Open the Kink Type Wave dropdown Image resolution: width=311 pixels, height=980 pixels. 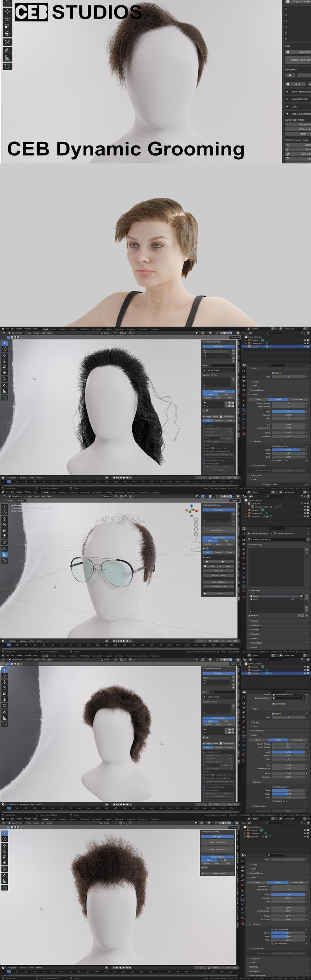pos(289,484)
